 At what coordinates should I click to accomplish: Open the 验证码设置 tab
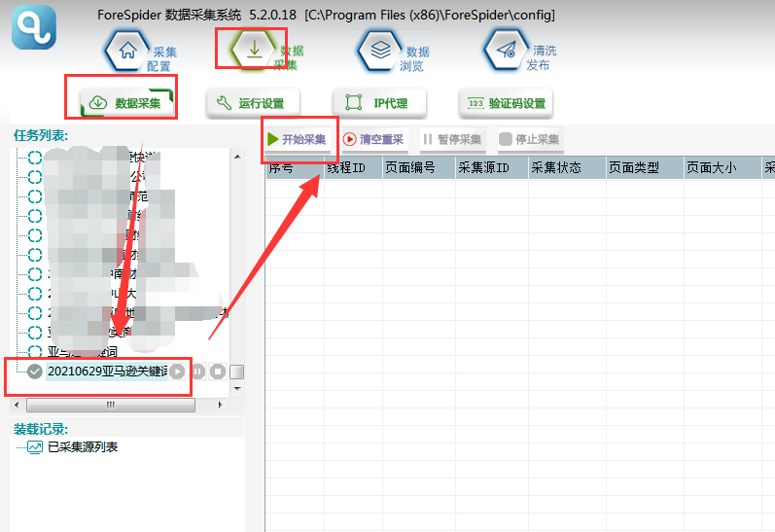[x=506, y=103]
